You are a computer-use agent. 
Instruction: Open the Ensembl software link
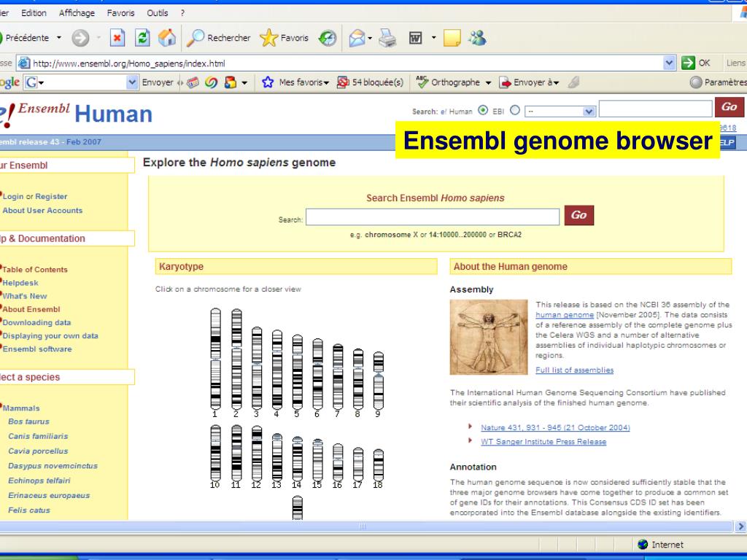click(x=37, y=349)
